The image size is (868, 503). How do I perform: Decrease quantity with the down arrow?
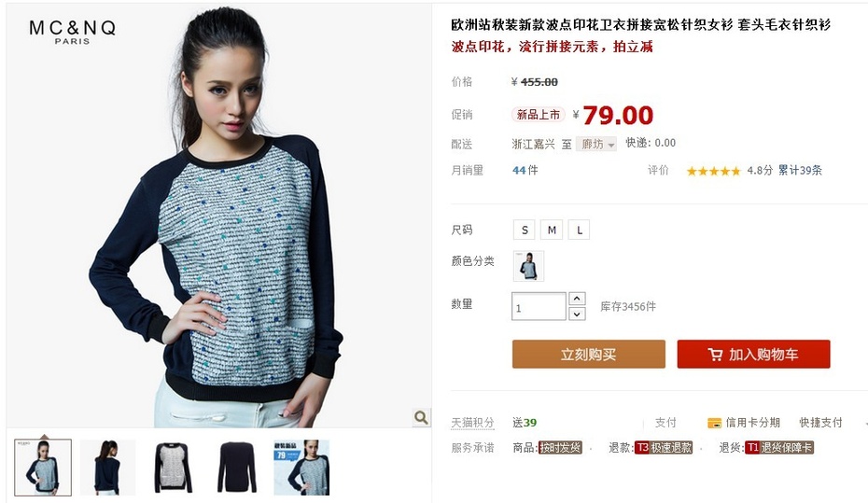coord(577,314)
